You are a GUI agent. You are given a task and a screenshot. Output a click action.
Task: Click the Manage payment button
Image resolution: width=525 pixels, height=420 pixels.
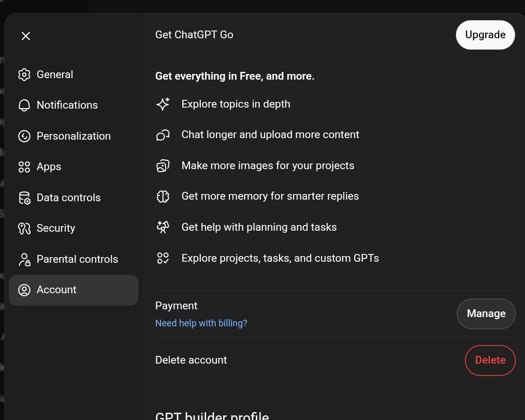coord(486,313)
